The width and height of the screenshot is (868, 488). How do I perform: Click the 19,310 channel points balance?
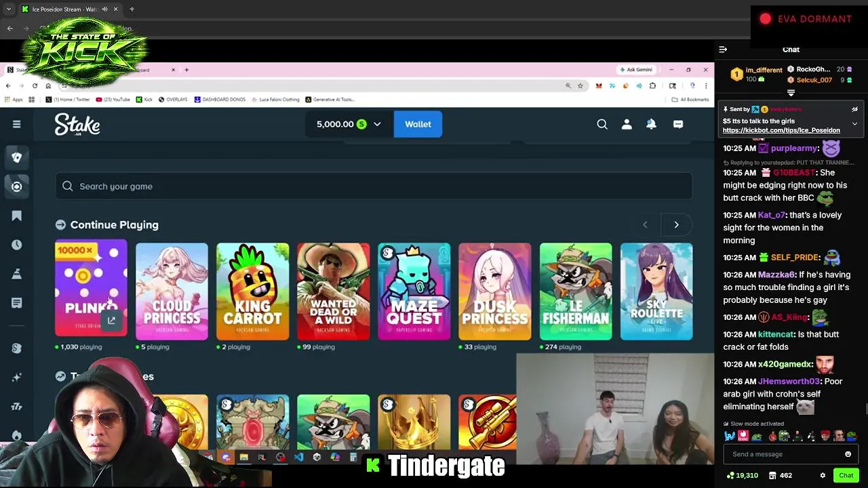click(742, 476)
